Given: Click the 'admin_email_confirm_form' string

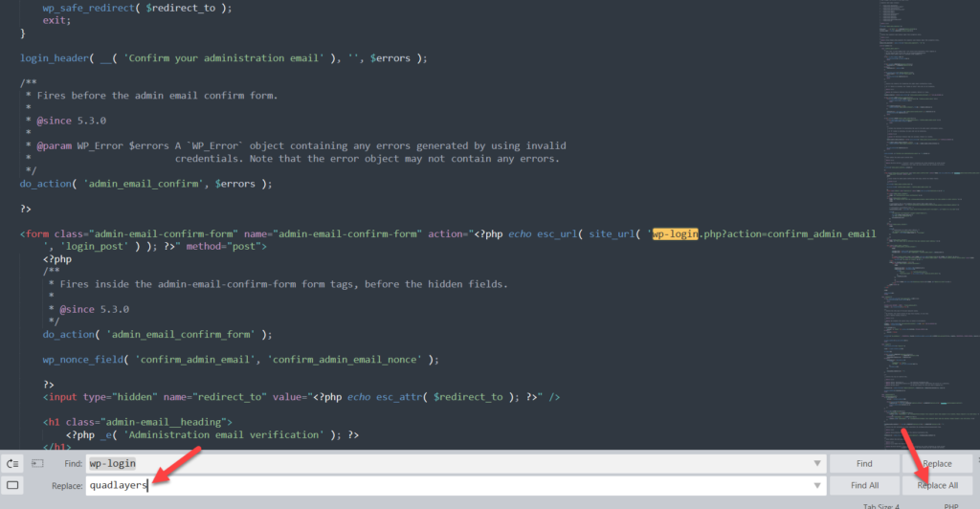Looking at the screenshot, I should 182,335.
